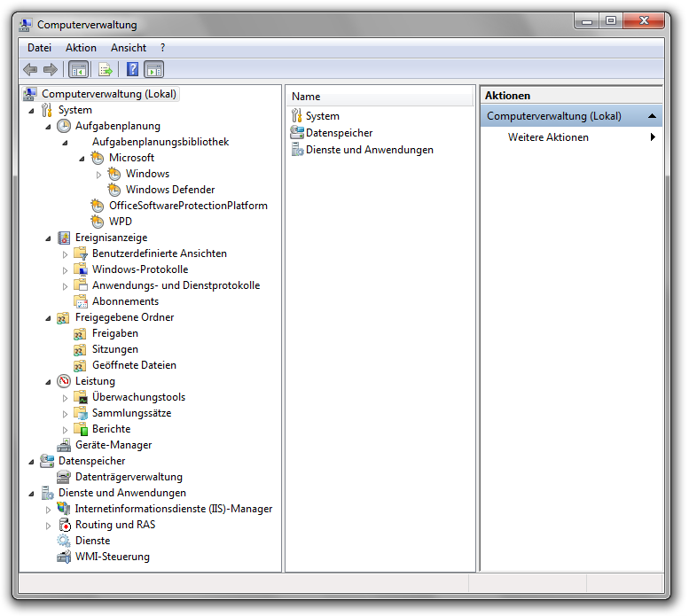Open the Ansicht menu

click(129, 48)
